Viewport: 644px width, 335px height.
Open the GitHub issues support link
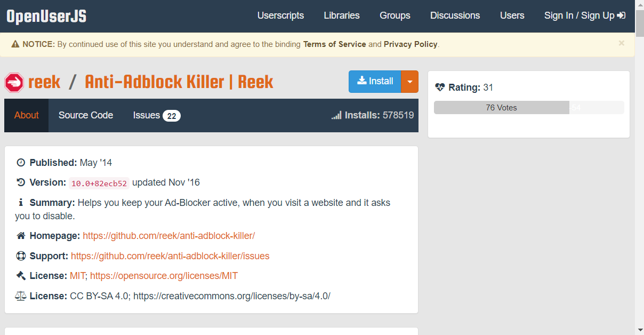[170, 256]
